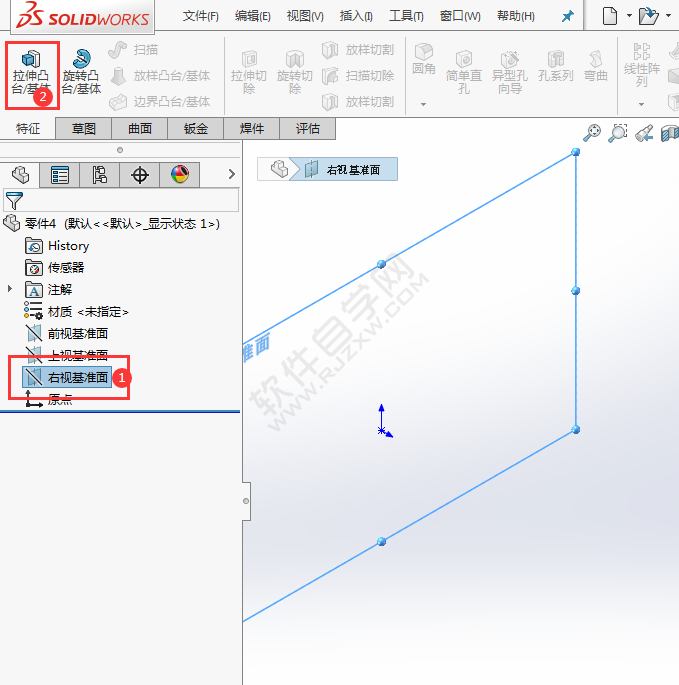Click the Previous View icon
The width and height of the screenshot is (679, 685).
point(644,133)
